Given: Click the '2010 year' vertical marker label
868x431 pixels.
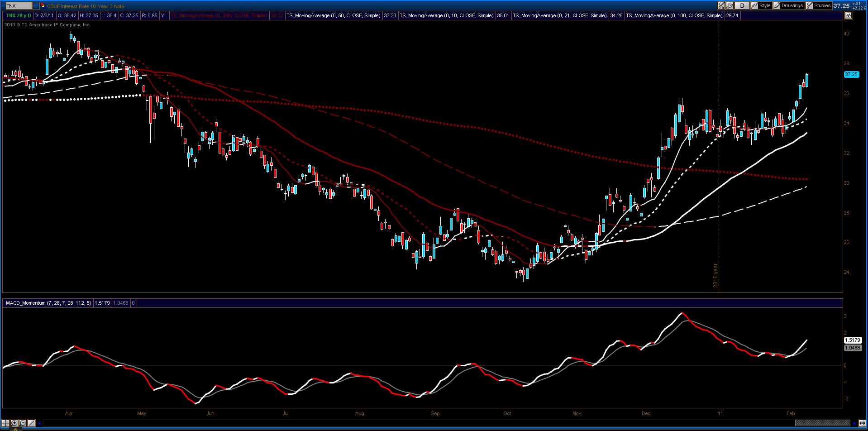Looking at the screenshot, I should [715, 275].
